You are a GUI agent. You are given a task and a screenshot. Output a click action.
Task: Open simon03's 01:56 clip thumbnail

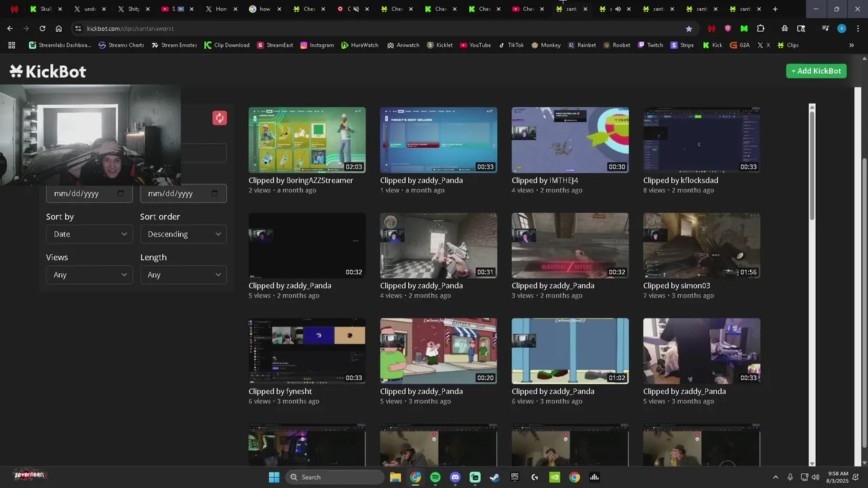[702, 245]
